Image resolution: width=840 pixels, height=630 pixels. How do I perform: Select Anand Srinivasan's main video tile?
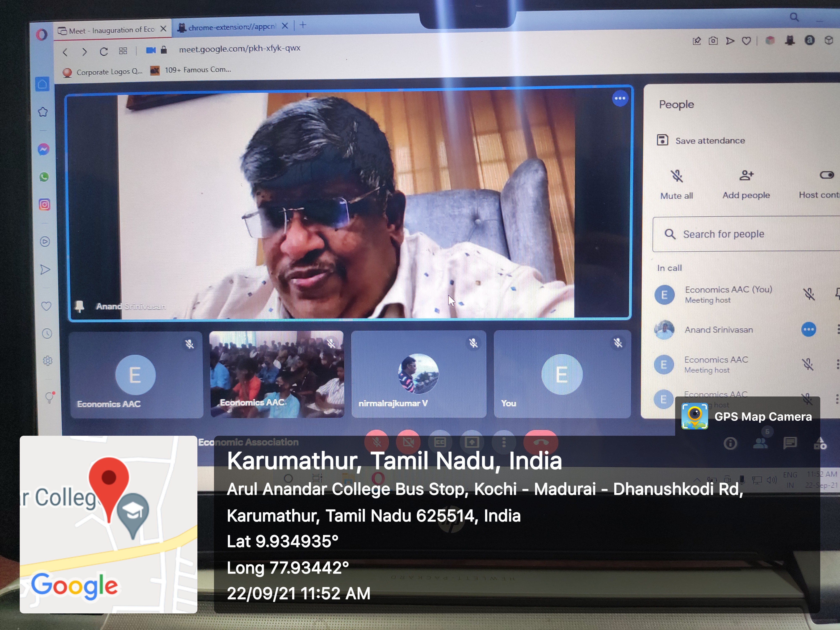coord(349,204)
